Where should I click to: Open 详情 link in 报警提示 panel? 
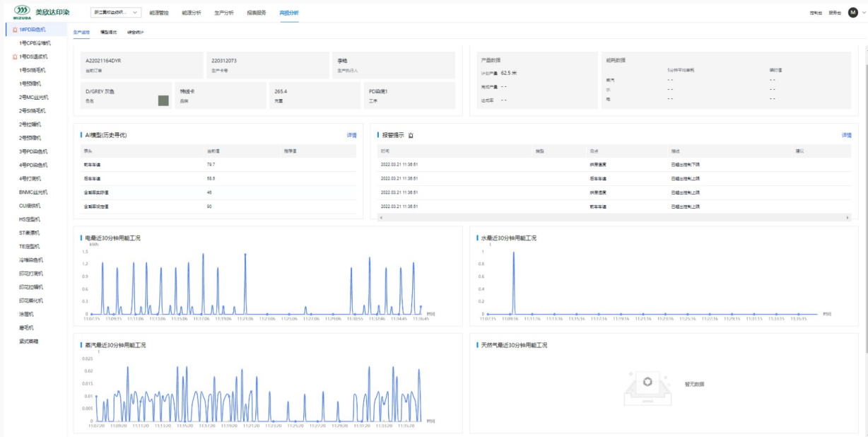[846, 135]
